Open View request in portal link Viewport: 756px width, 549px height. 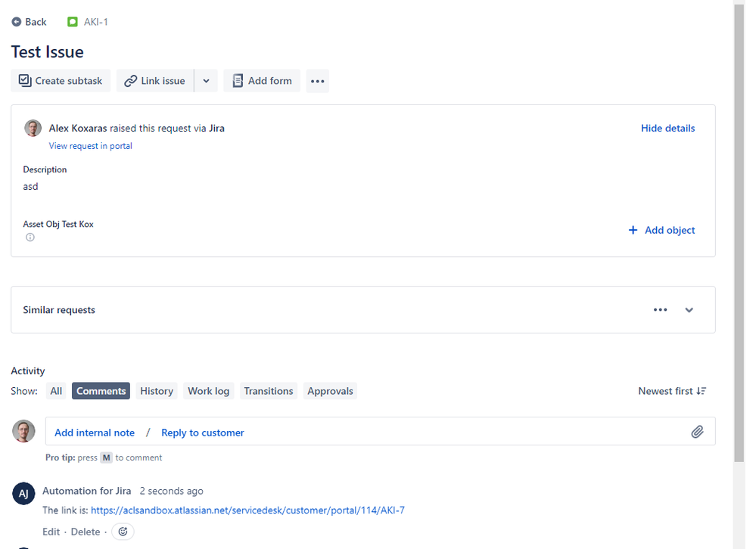point(90,146)
